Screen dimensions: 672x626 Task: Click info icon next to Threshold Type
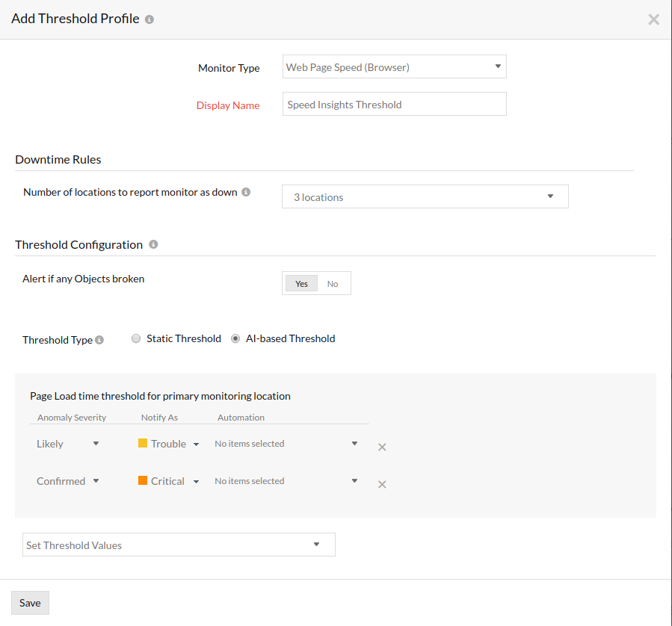pos(99,340)
